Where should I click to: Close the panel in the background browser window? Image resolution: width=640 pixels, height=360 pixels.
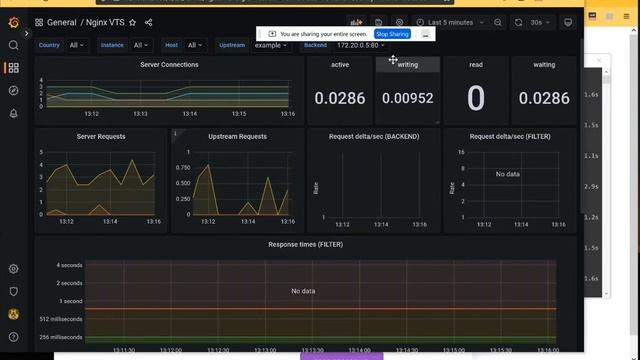(x=599, y=60)
